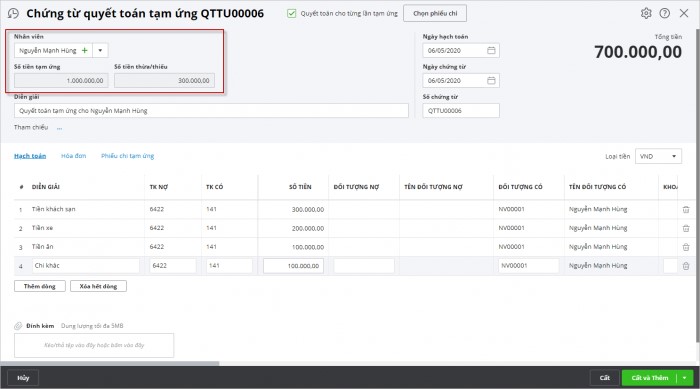Screen dimensions: 700x389
Task: Toggle Quyết toán cho từng lần tạm ứng checkbox
Action: [x=292, y=13]
